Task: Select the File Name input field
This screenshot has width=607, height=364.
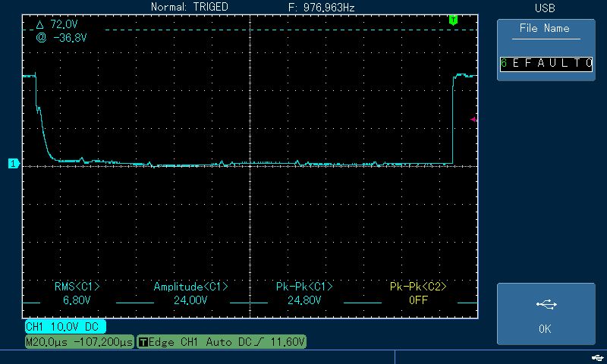Action: [x=546, y=63]
